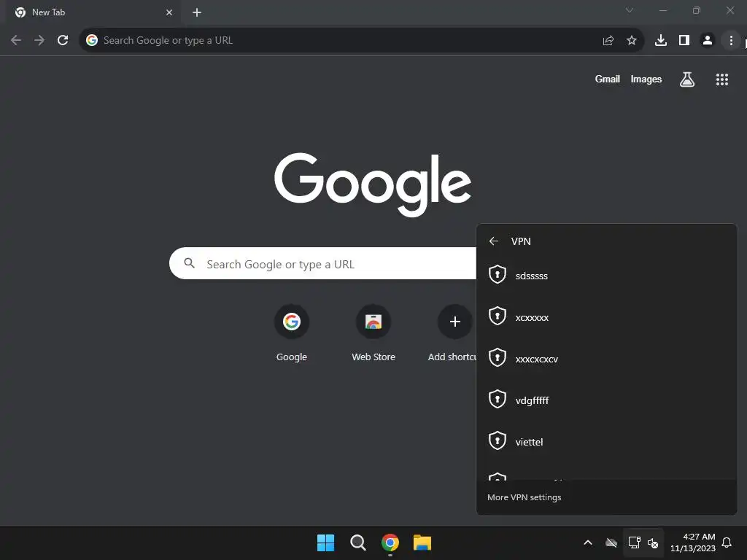This screenshot has height=560, width=747.
Task: Open the muted volume tray icon
Action: pos(653,542)
